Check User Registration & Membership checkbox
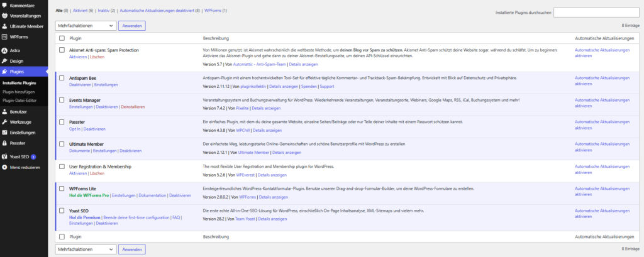Viewport: 644px width, 257px height. [62, 167]
